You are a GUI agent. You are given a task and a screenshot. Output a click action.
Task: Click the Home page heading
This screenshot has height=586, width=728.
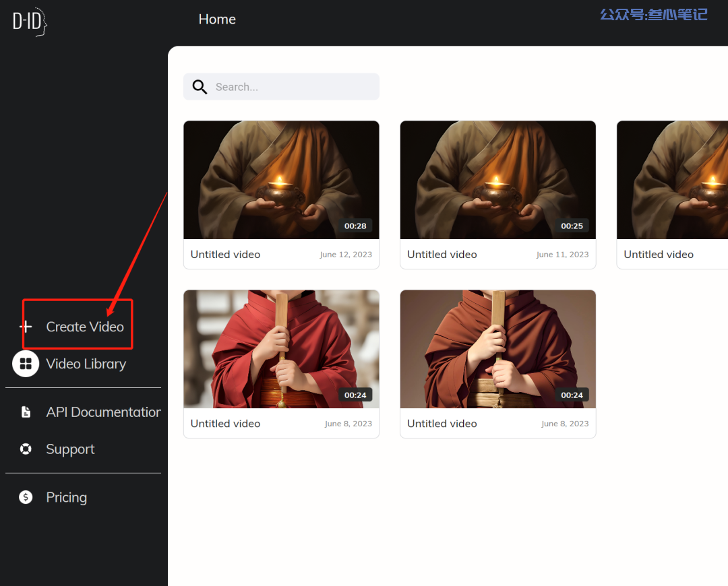(217, 19)
